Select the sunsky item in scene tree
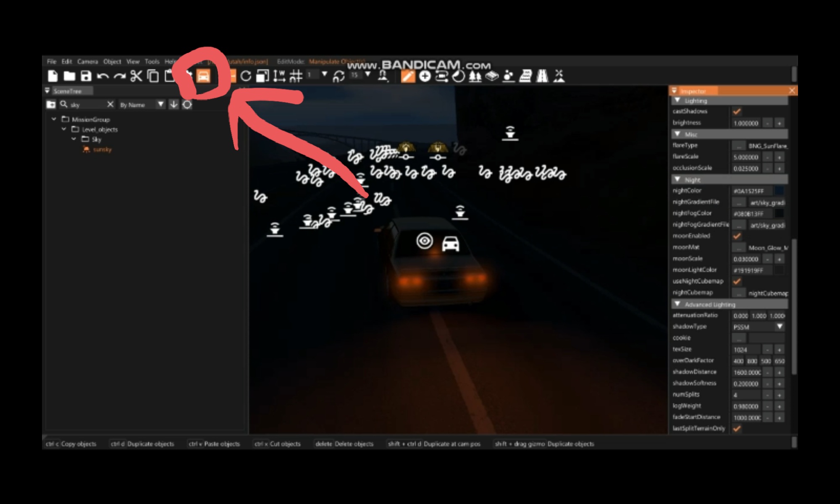 point(102,150)
